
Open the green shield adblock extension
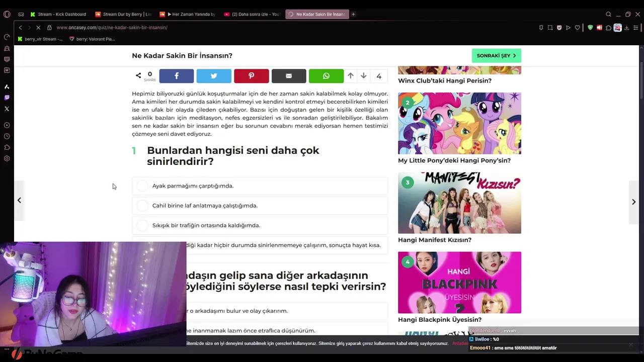pos(590,28)
